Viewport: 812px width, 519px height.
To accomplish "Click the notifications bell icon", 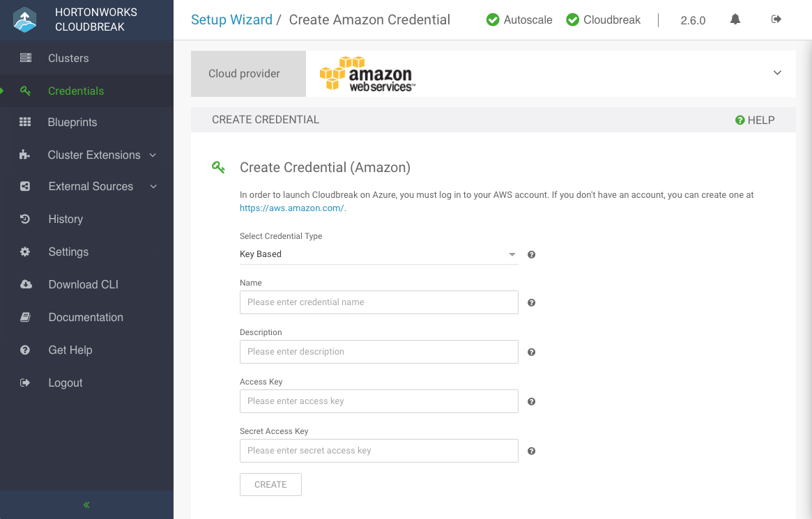I will (x=735, y=20).
